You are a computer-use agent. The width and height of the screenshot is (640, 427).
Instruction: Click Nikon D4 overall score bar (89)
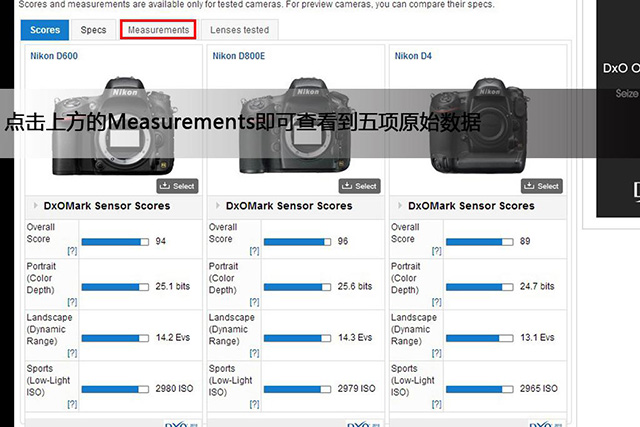480,242
